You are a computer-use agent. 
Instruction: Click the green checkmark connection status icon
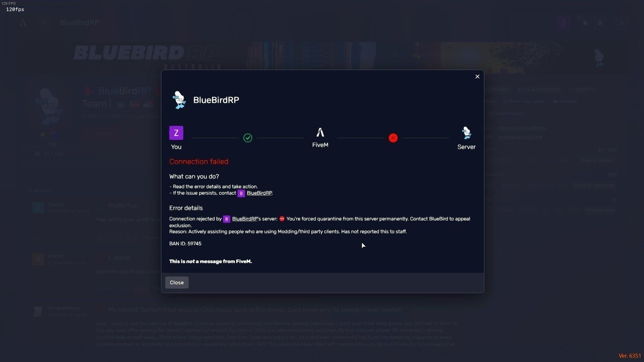click(248, 138)
